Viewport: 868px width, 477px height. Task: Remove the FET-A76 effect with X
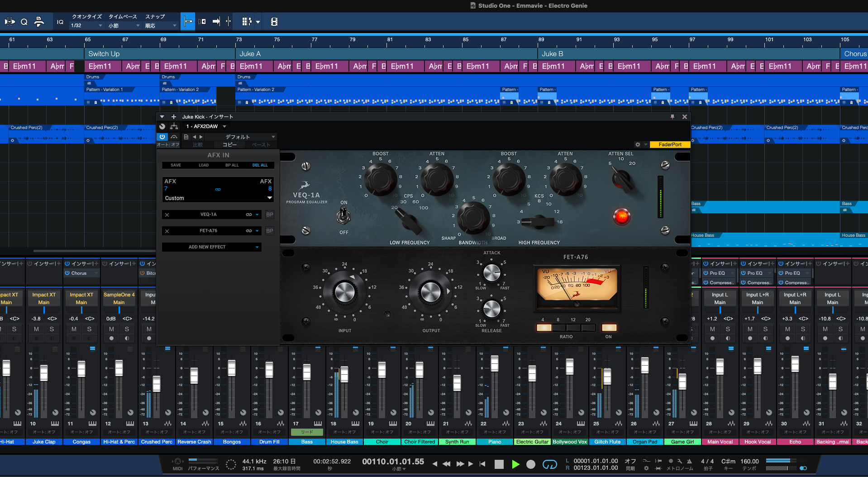click(x=167, y=231)
